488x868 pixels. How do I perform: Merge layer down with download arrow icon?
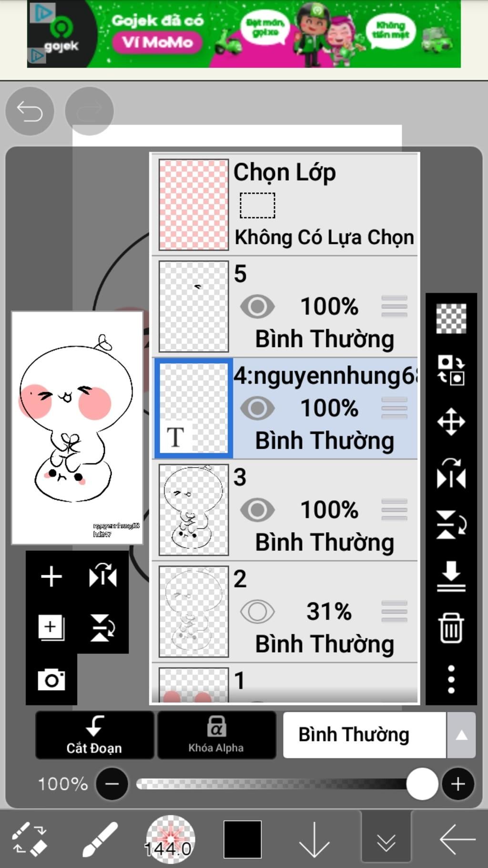(x=451, y=576)
